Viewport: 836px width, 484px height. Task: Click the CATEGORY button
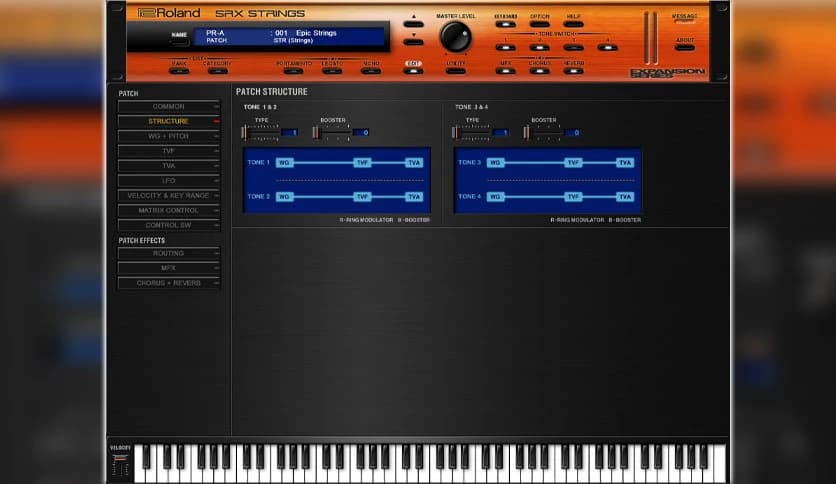[x=217, y=71]
